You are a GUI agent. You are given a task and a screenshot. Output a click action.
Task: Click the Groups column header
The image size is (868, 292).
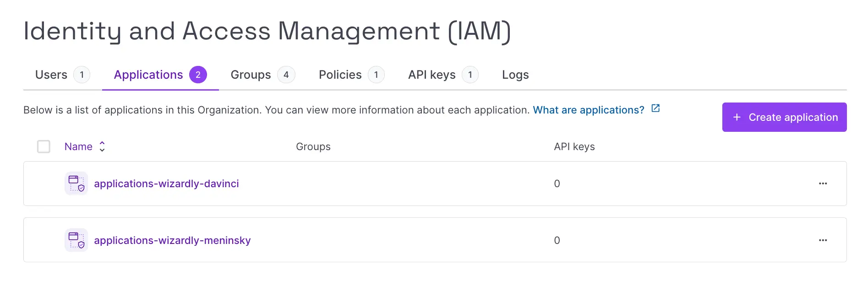tap(313, 146)
